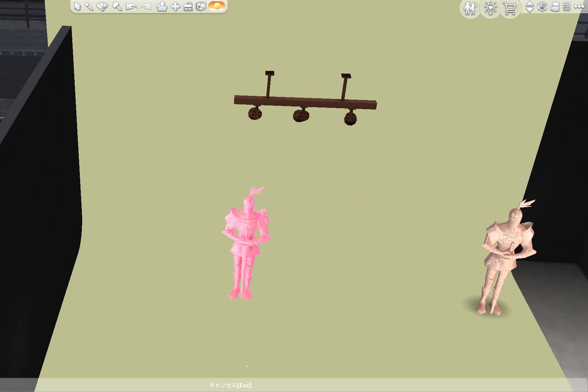Open the design swatch tool
This screenshot has height=392, width=588.
[102, 7]
